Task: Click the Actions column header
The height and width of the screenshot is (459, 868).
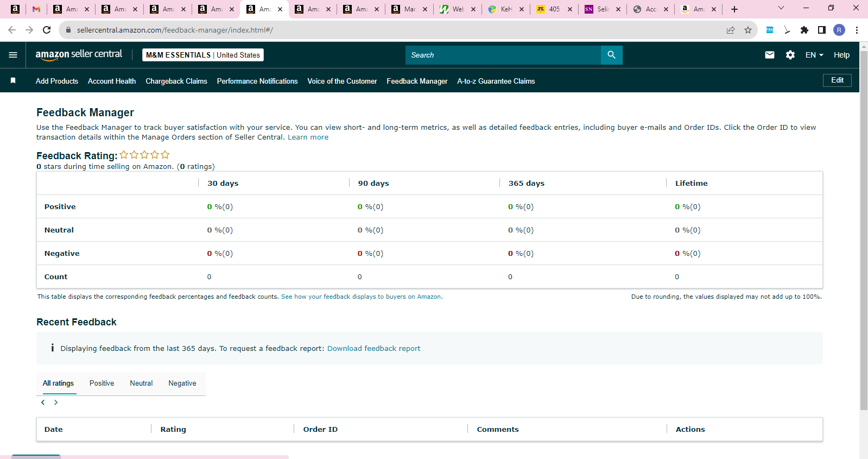Action: 690,429
